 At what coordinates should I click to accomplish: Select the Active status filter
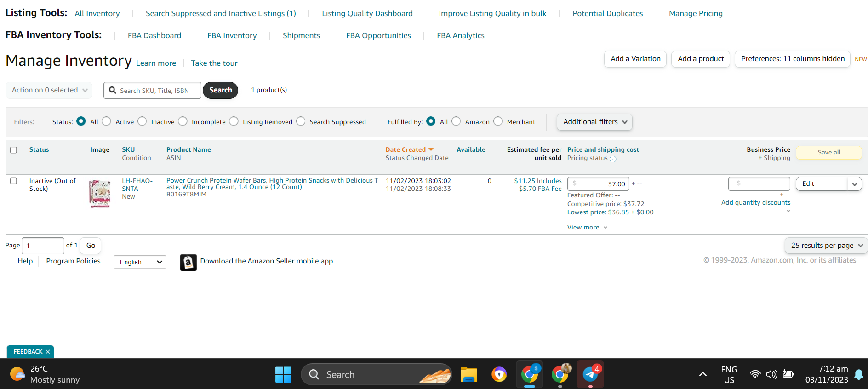tap(107, 121)
